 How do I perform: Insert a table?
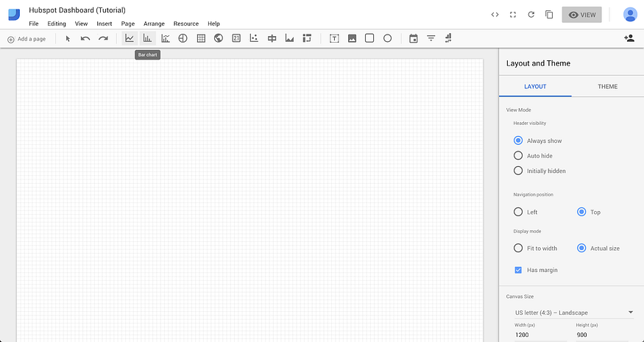[201, 38]
